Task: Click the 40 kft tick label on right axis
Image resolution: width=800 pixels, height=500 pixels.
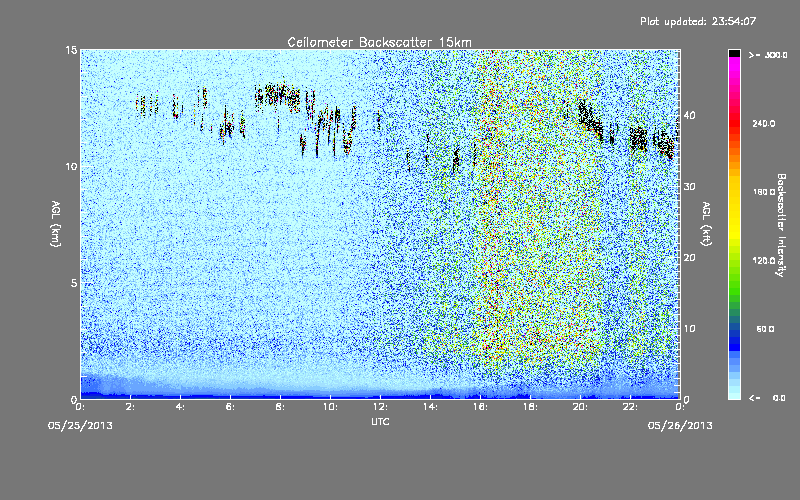Action: click(x=689, y=115)
